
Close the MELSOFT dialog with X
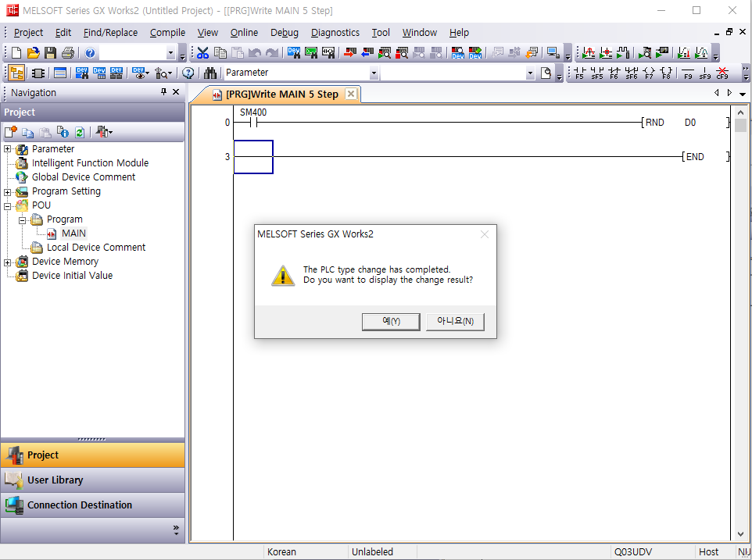coord(485,234)
